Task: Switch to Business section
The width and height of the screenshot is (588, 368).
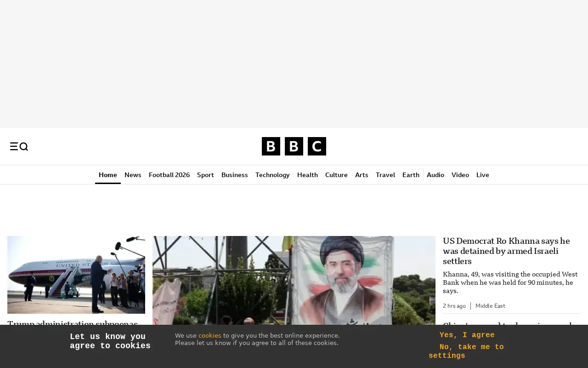Action: tap(235, 175)
